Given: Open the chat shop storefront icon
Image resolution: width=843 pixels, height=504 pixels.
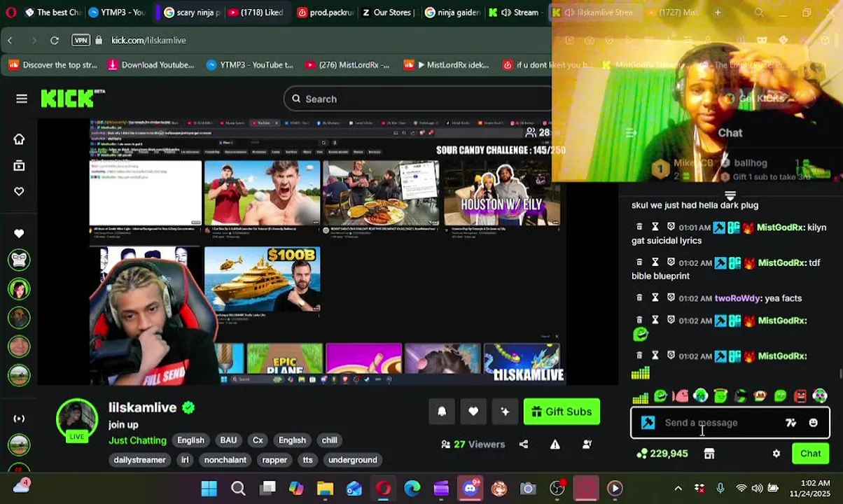Looking at the screenshot, I should [x=709, y=454].
